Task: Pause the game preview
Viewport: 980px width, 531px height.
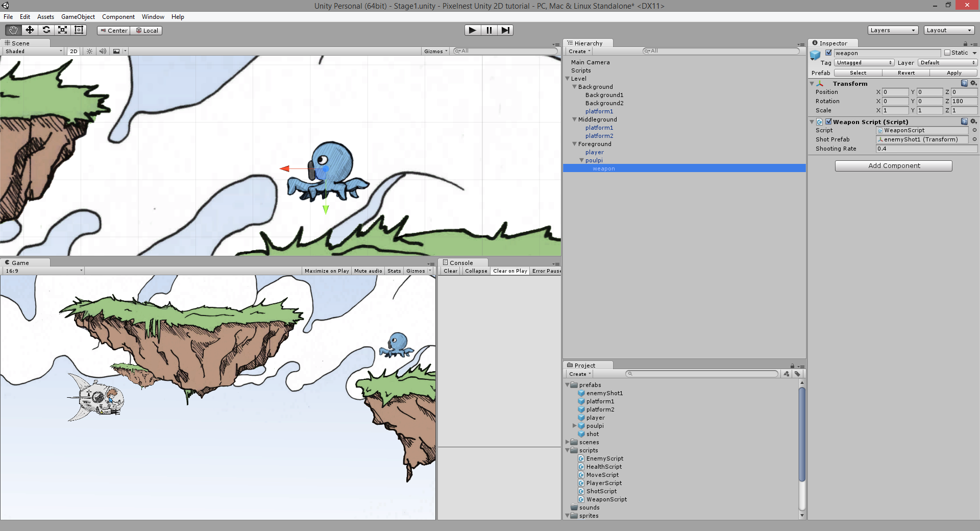Action: (x=489, y=30)
